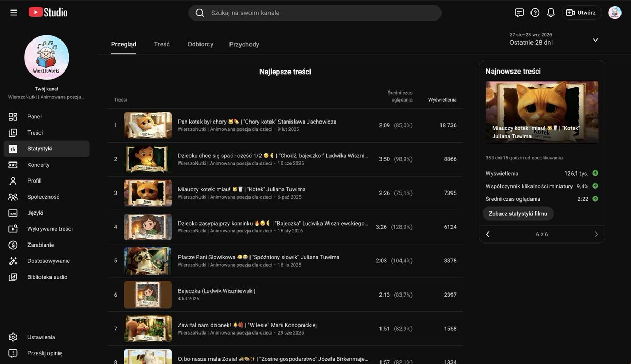Viewport: 631px width, 364px height.
Task: Click next arrow in Najnowsze treści
Action: point(596,234)
